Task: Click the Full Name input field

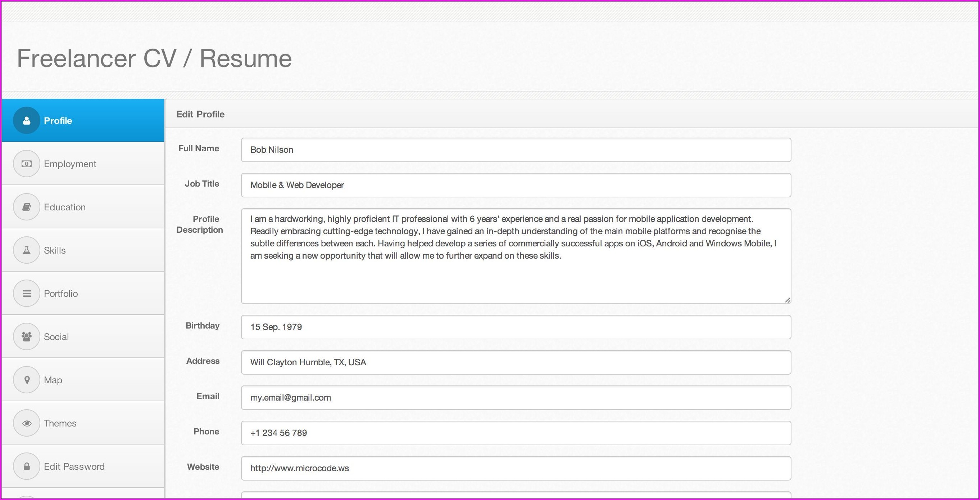Action: 516,149
